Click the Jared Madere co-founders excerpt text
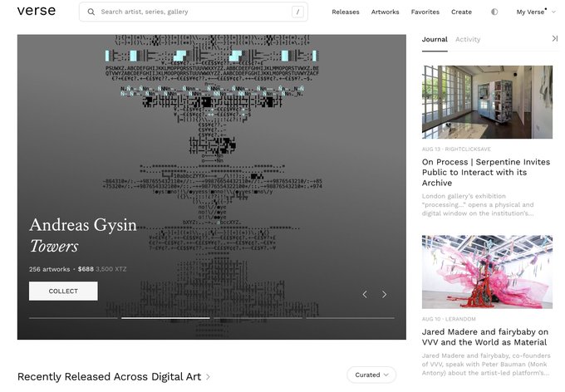 coord(486,364)
